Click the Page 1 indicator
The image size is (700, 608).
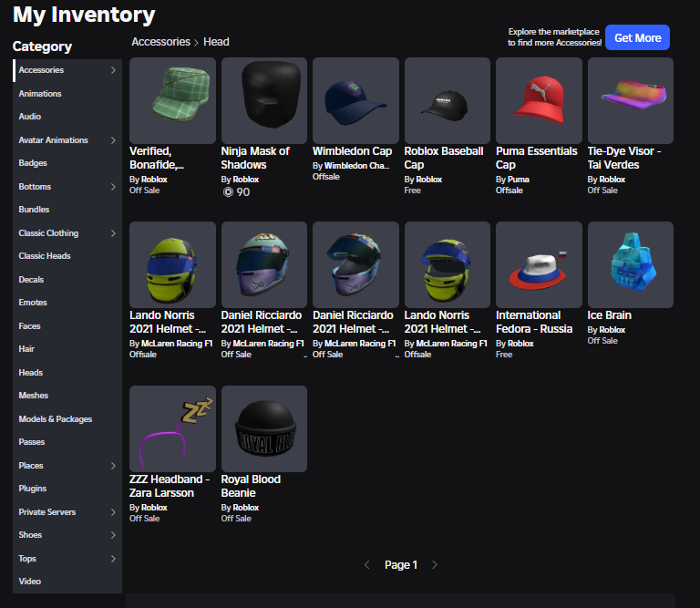[401, 565]
